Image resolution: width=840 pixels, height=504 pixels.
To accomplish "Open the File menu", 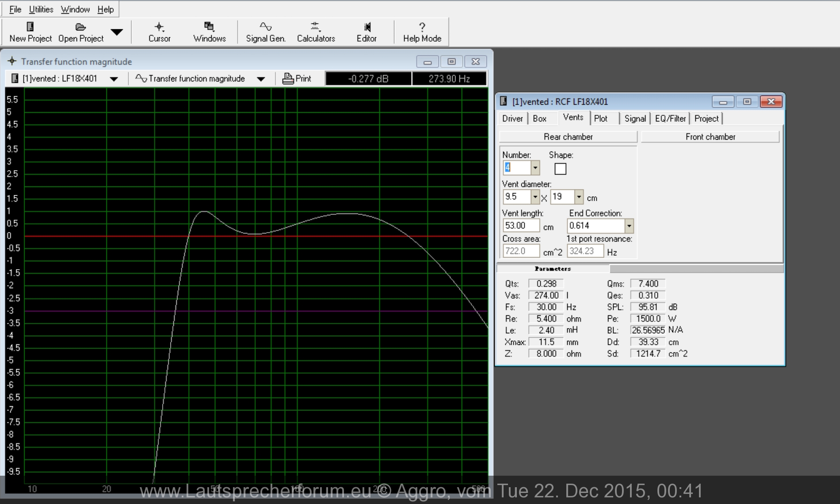I will pos(15,9).
